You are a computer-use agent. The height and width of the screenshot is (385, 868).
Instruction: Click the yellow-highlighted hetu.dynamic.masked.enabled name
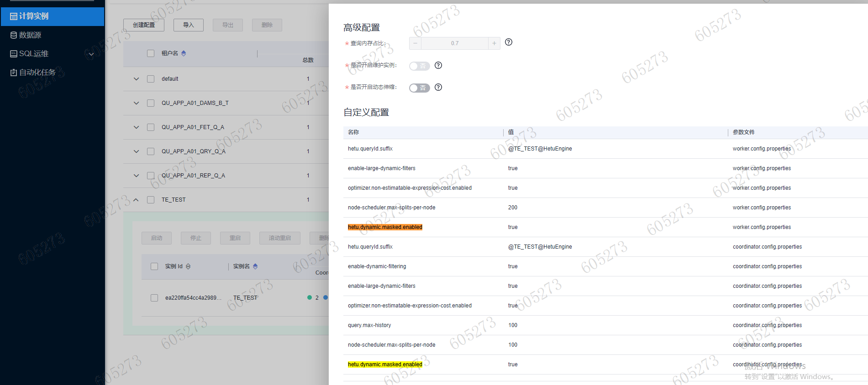[385, 364]
